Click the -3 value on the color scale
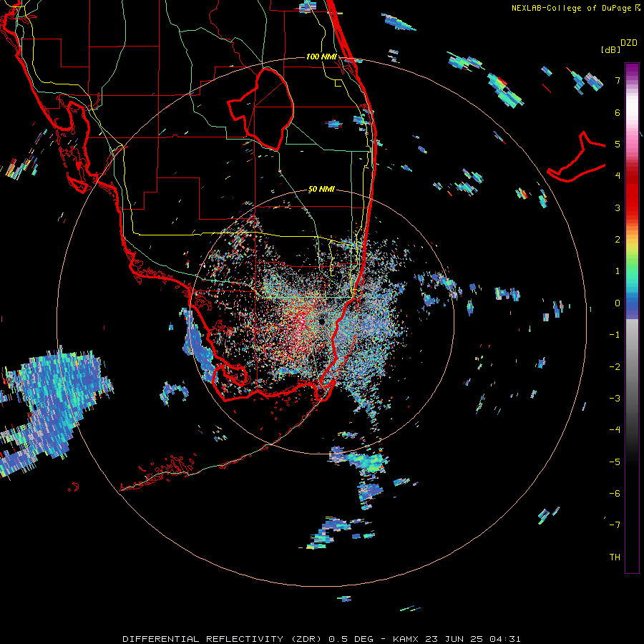 click(615, 399)
